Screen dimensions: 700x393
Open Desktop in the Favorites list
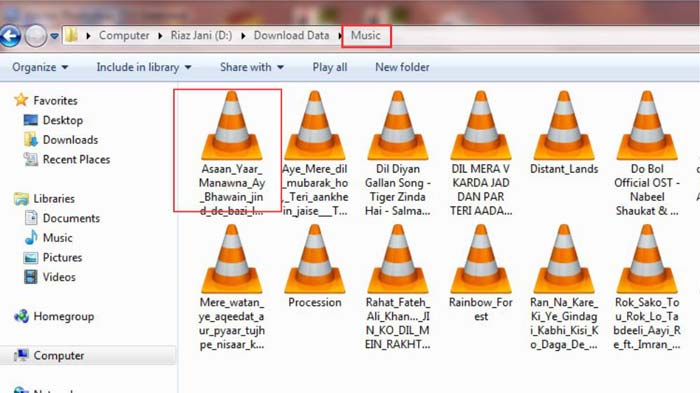click(x=53, y=120)
